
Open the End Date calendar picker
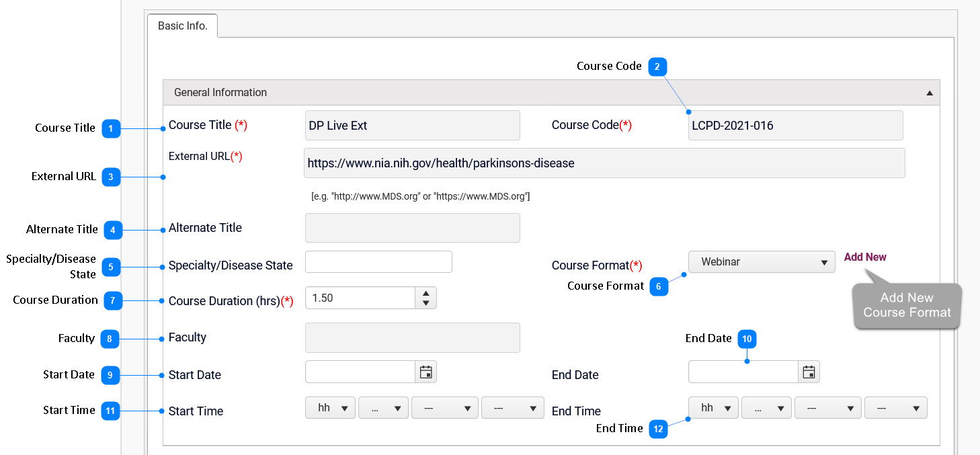(x=809, y=372)
